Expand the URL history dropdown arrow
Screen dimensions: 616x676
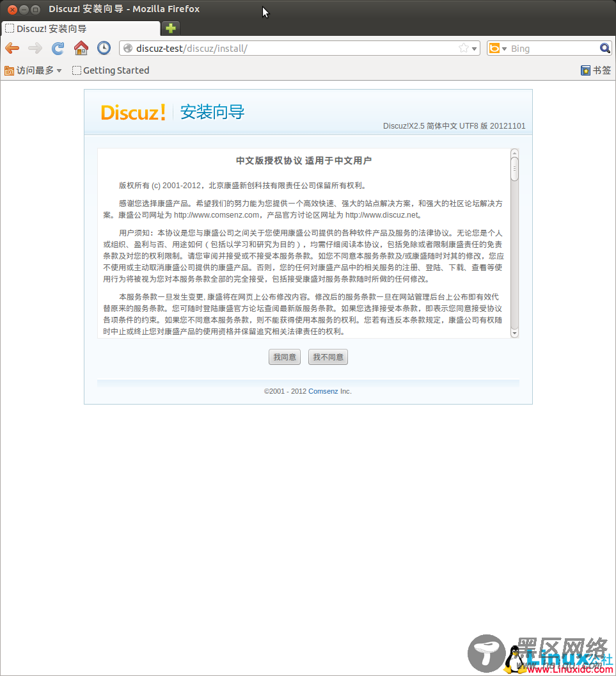click(x=474, y=49)
